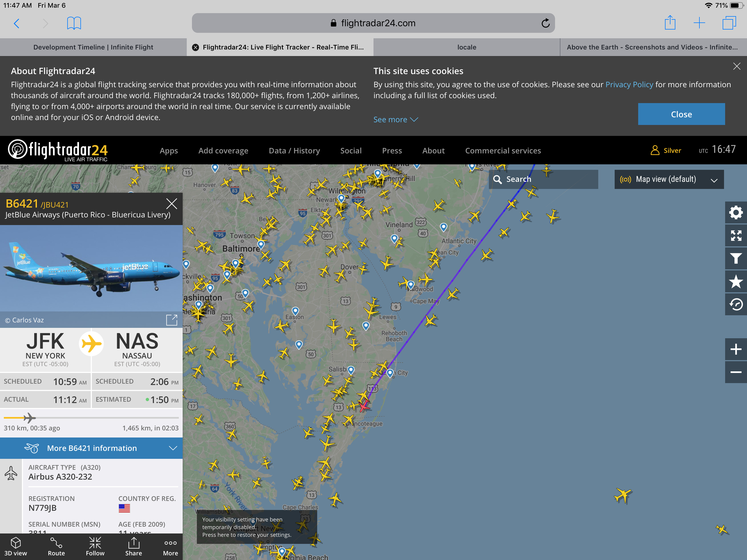The height and width of the screenshot is (560, 747).
Task: Show the flight Route
Action: pos(56,546)
